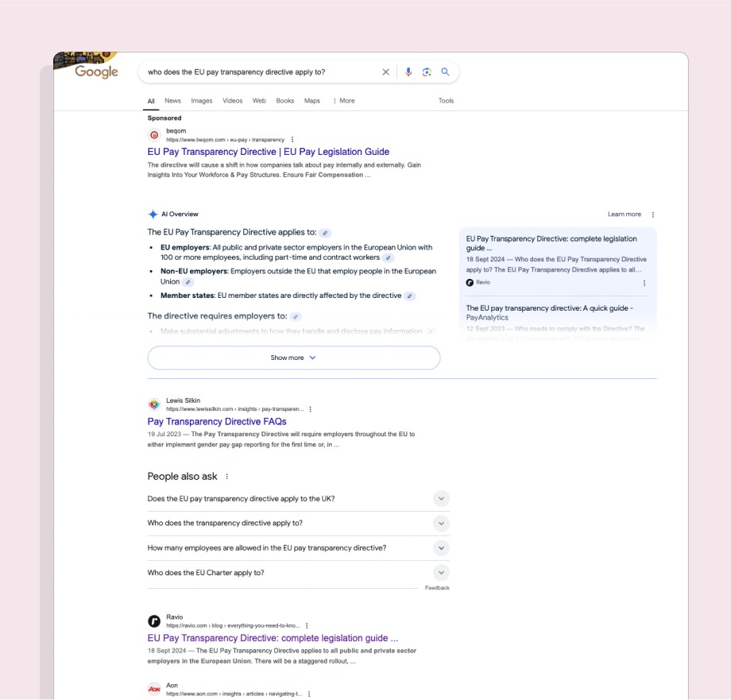Switch to the News tab
The width and height of the screenshot is (731, 700).
click(x=172, y=100)
